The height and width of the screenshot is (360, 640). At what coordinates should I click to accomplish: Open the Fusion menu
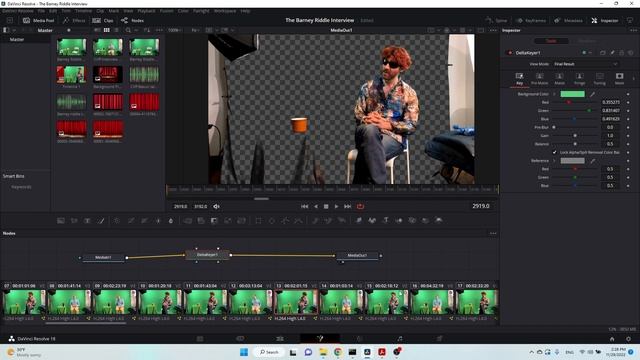coord(166,11)
